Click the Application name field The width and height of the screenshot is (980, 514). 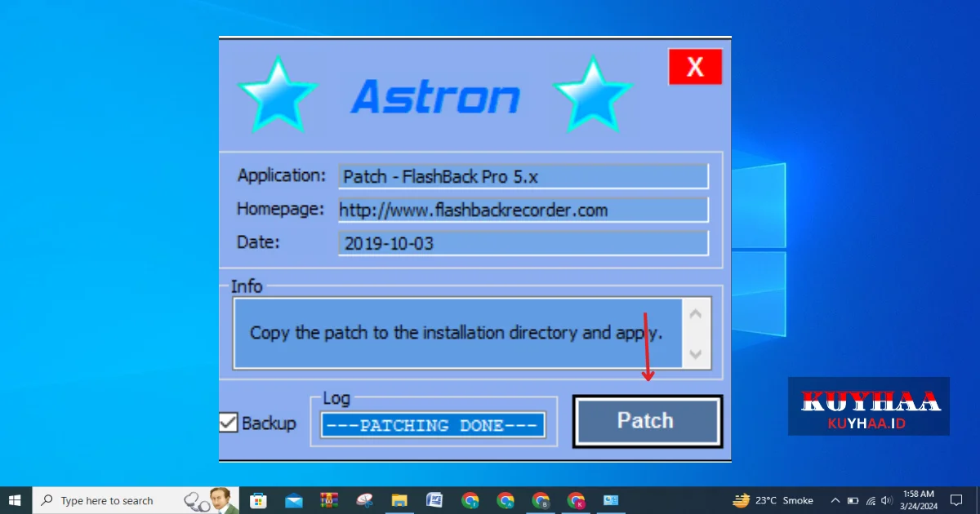click(523, 176)
